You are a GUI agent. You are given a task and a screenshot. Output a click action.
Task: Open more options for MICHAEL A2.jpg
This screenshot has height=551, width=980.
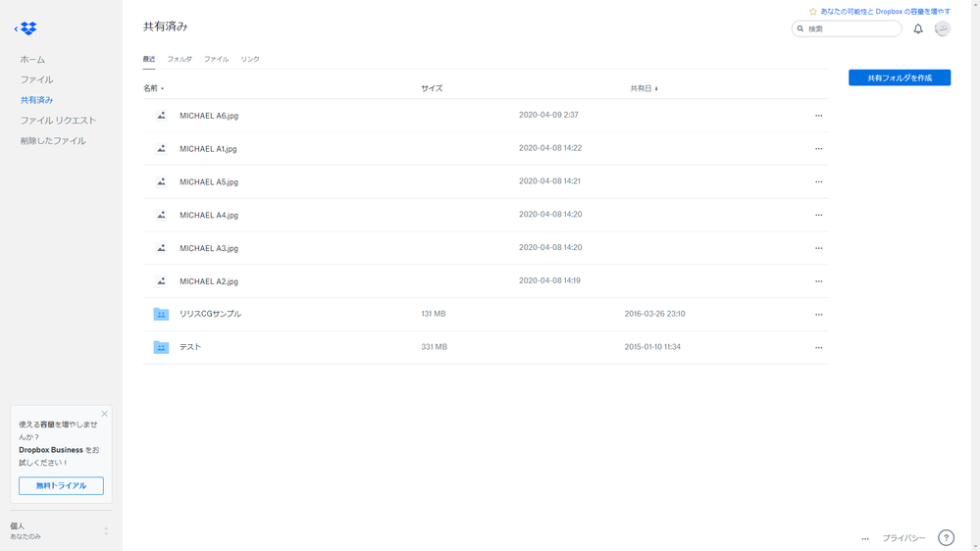(x=818, y=281)
